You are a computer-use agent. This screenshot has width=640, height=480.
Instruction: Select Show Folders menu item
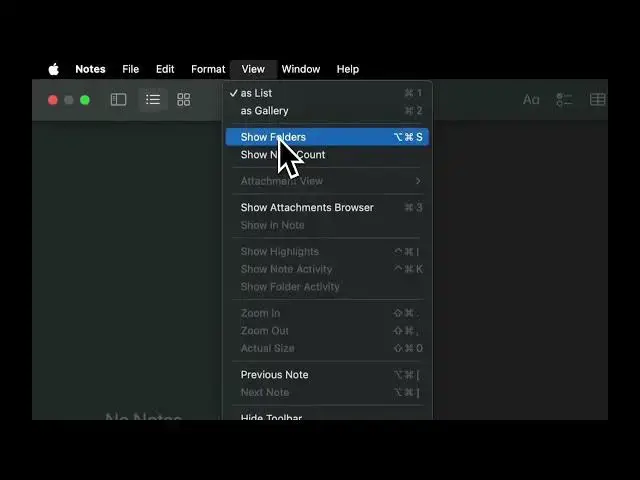pos(327,137)
